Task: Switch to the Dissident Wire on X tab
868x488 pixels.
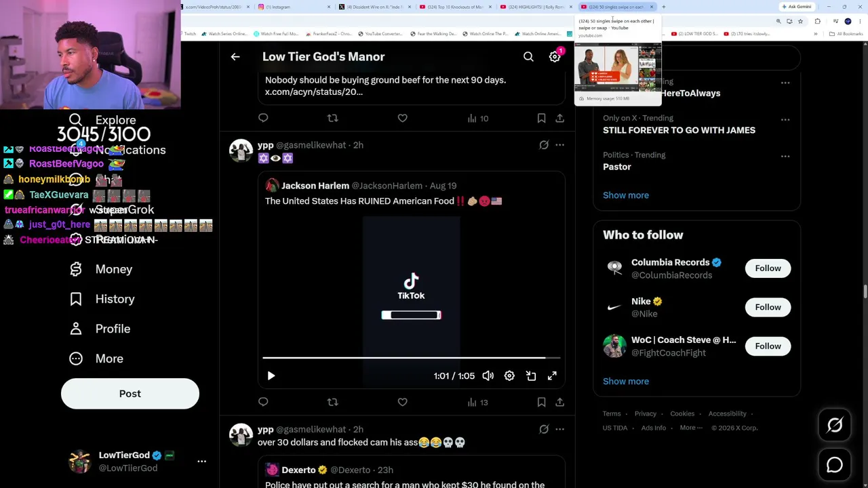Action: (x=376, y=7)
